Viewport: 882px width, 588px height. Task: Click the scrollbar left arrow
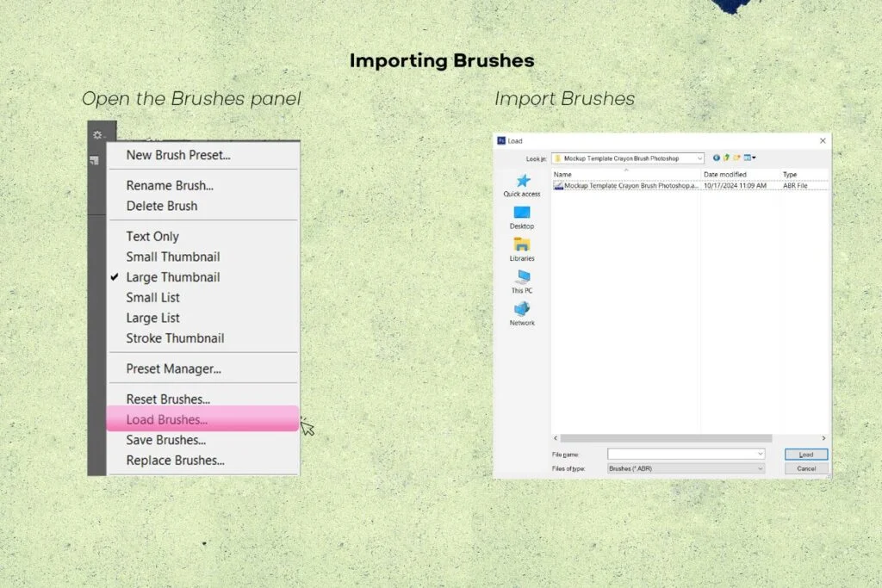pyautogui.click(x=556, y=438)
